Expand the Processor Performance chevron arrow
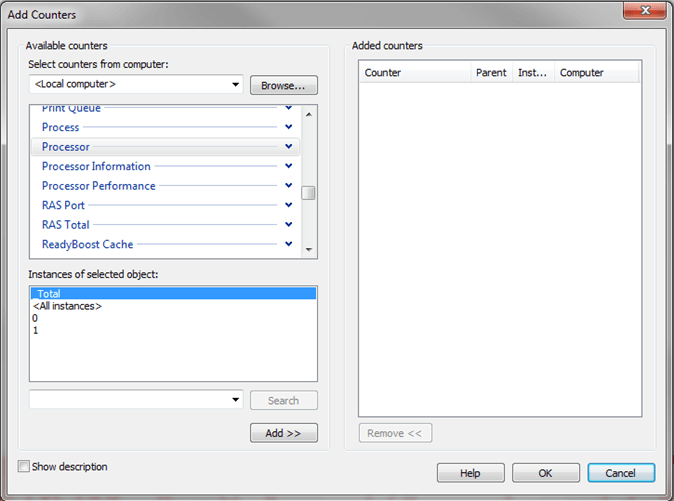 [x=288, y=186]
